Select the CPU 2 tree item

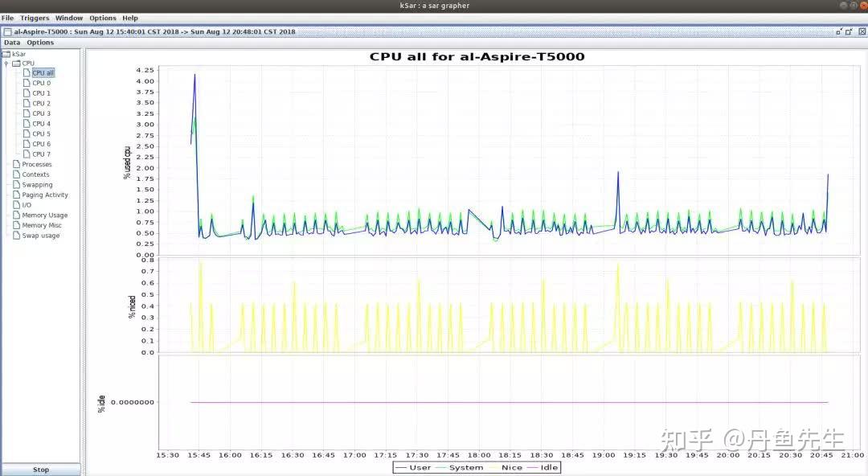[42, 103]
